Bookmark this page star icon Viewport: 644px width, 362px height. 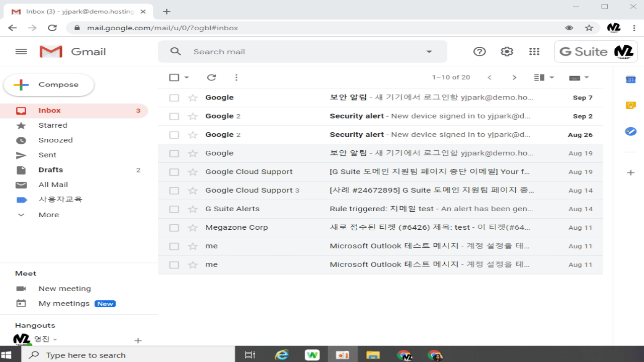[589, 28]
